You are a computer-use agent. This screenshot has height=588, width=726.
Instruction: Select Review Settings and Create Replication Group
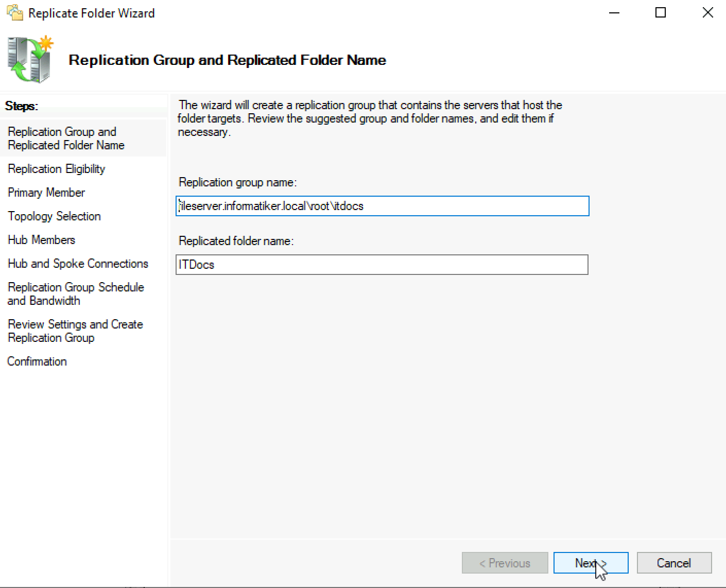tap(75, 331)
